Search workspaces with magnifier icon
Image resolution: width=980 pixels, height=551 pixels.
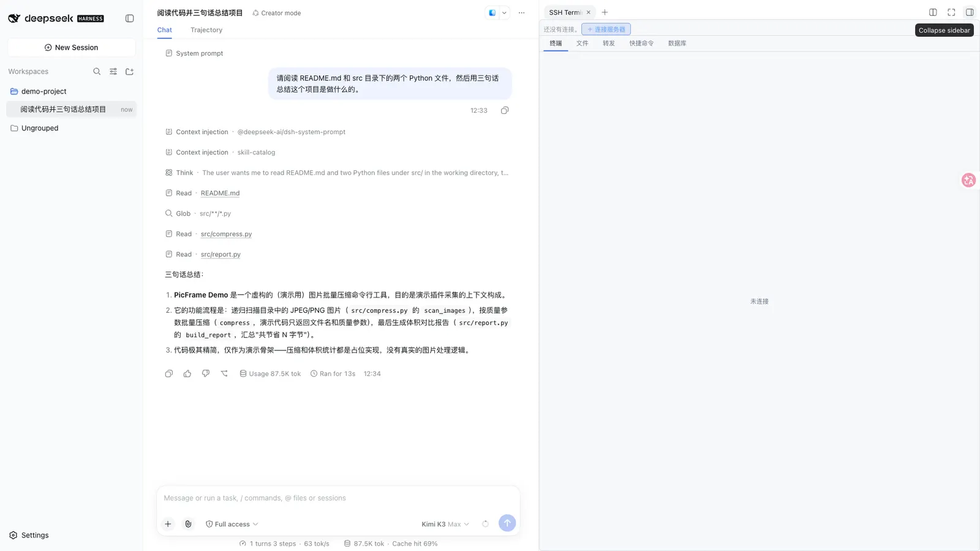pyautogui.click(x=97, y=72)
